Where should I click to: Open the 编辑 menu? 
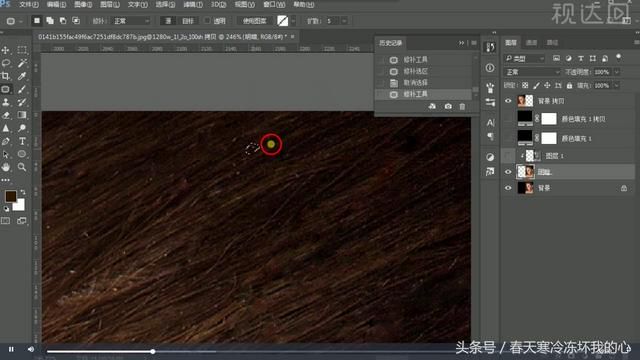(x=56, y=4)
